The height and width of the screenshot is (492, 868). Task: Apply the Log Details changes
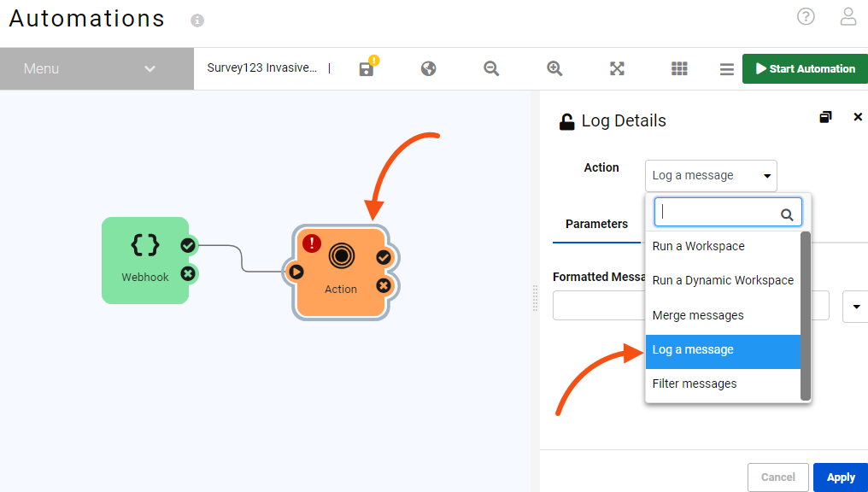point(840,477)
